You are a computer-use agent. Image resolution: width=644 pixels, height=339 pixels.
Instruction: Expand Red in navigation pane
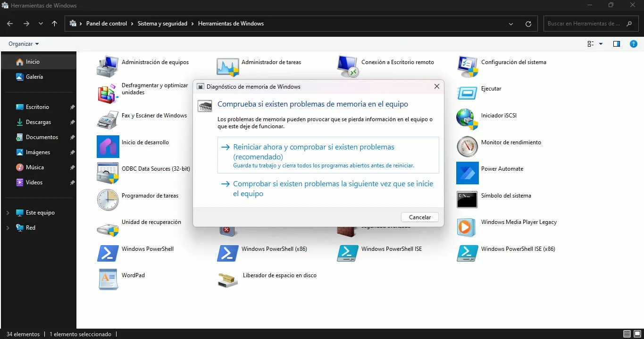8,228
